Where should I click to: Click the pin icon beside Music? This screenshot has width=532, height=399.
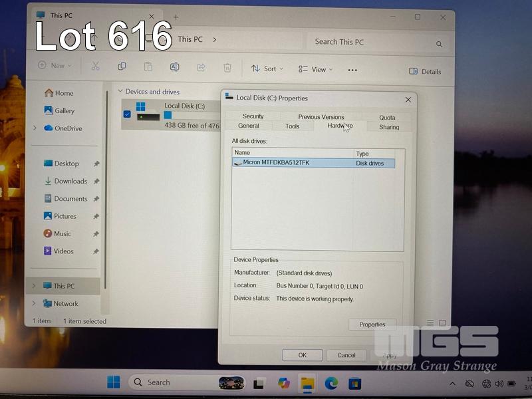coord(96,234)
